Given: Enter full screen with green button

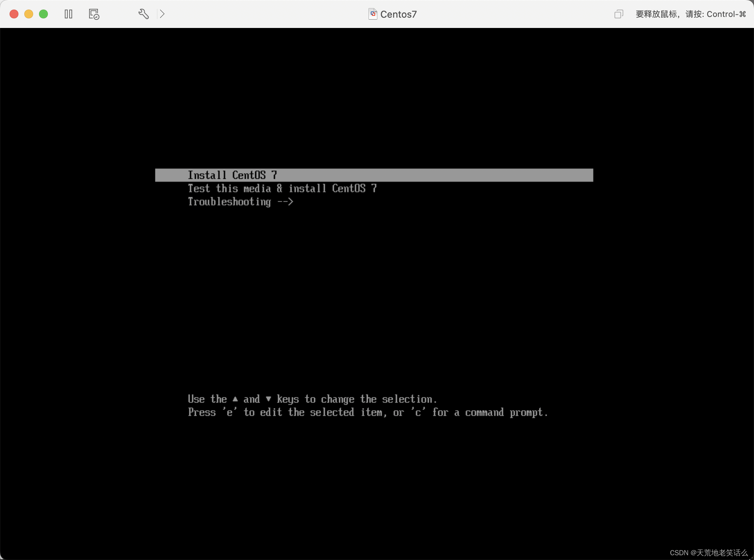Looking at the screenshot, I should pos(43,14).
